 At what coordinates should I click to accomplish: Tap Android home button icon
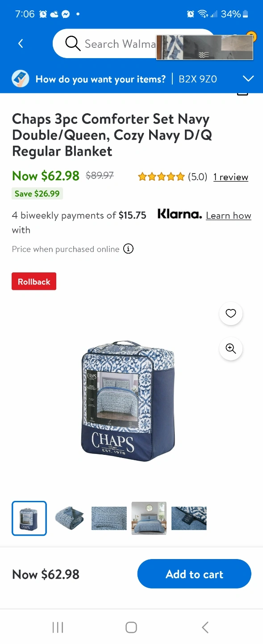[x=131, y=627]
